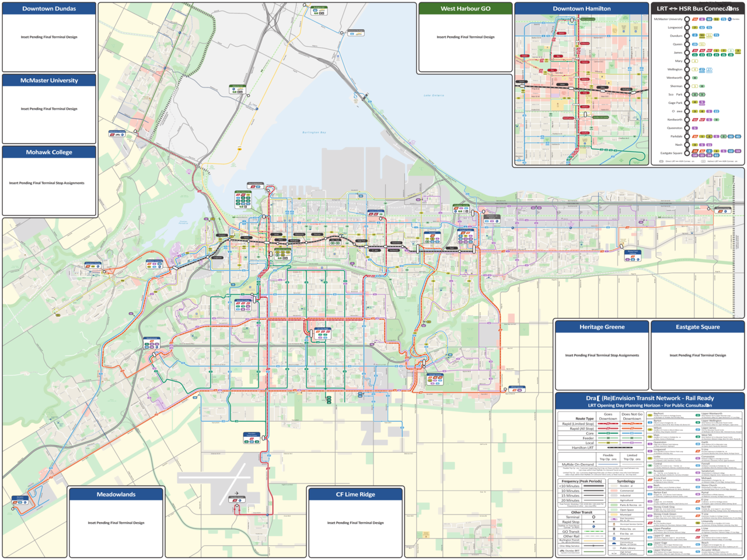The height and width of the screenshot is (560, 747).
Task: Select the B Line East route badge
Action: click(651, 480)
